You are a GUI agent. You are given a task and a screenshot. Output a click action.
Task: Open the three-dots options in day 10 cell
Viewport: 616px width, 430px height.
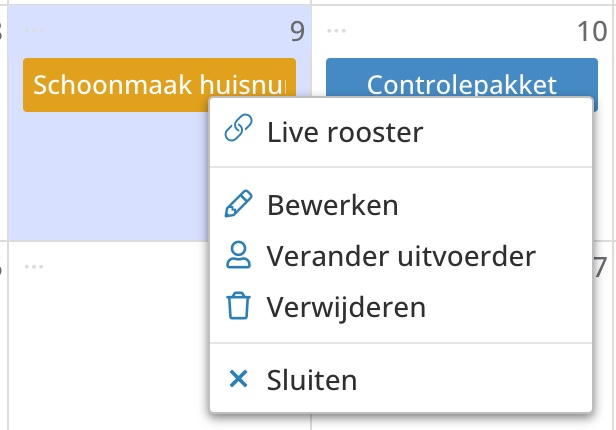(337, 31)
